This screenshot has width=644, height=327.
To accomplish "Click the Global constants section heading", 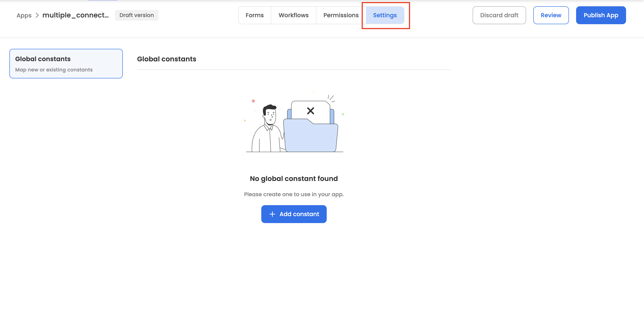I will coord(166,59).
